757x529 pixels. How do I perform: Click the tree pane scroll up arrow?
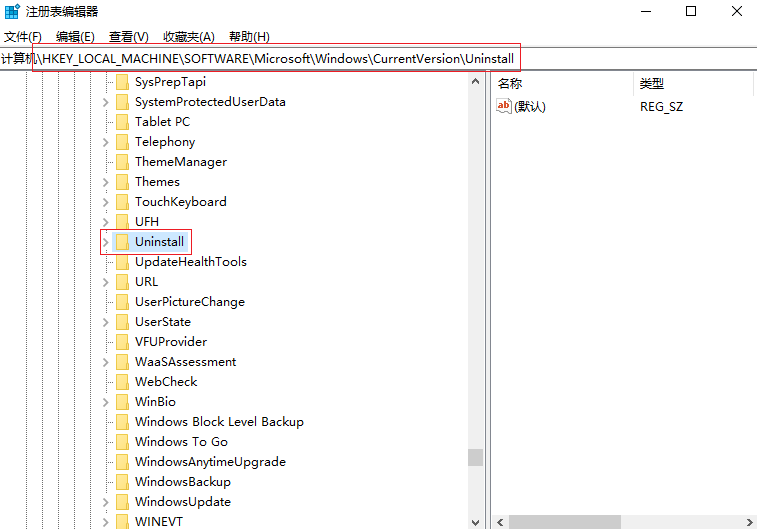tap(475, 84)
